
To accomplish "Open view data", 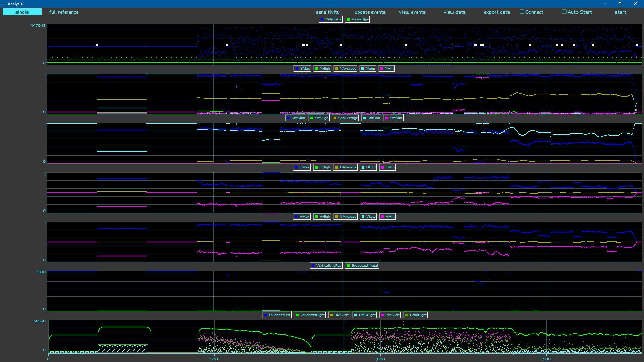I will pyautogui.click(x=454, y=12).
